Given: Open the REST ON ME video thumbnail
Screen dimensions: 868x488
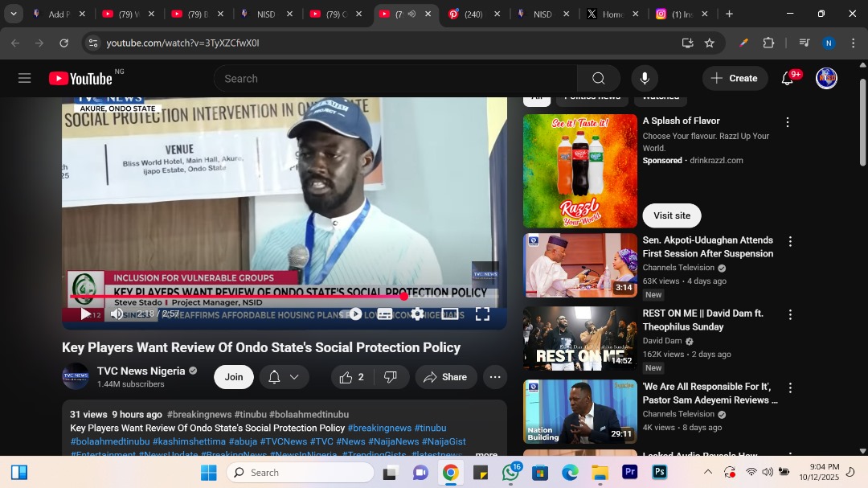Looking at the screenshot, I should (x=580, y=338).
